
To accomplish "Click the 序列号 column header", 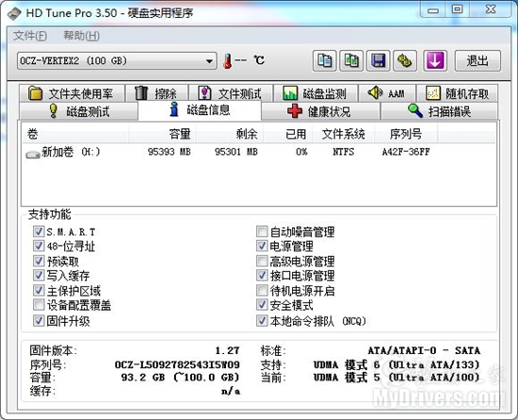I will point(406,134).
